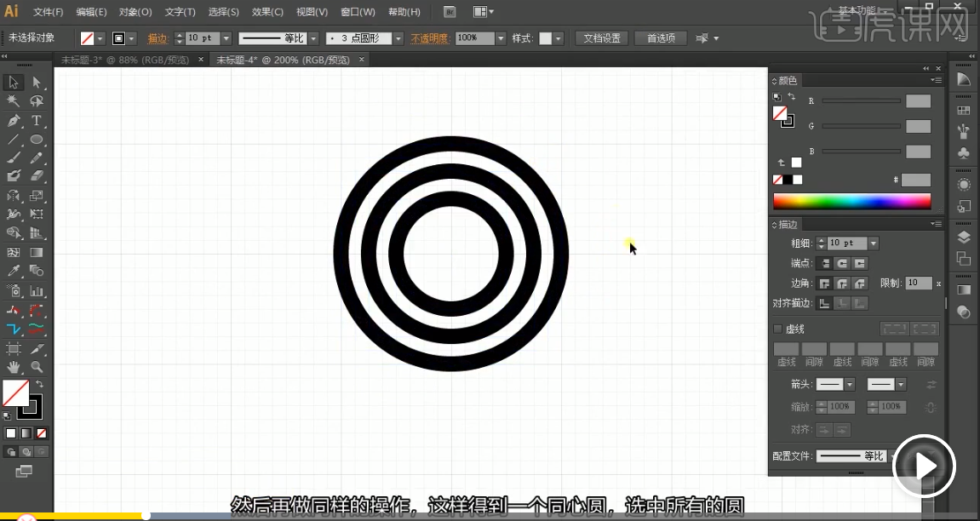980x521 pixels.
Task: Open the 不透明度 100% opacity dropdown
Action: [x=501, y=38]
